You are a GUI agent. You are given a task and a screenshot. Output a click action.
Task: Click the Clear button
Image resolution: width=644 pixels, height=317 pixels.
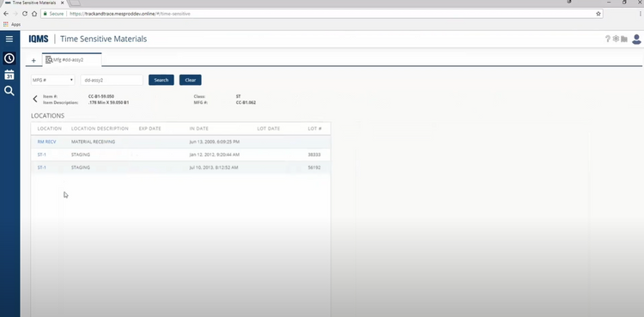(x=190, y=80)
